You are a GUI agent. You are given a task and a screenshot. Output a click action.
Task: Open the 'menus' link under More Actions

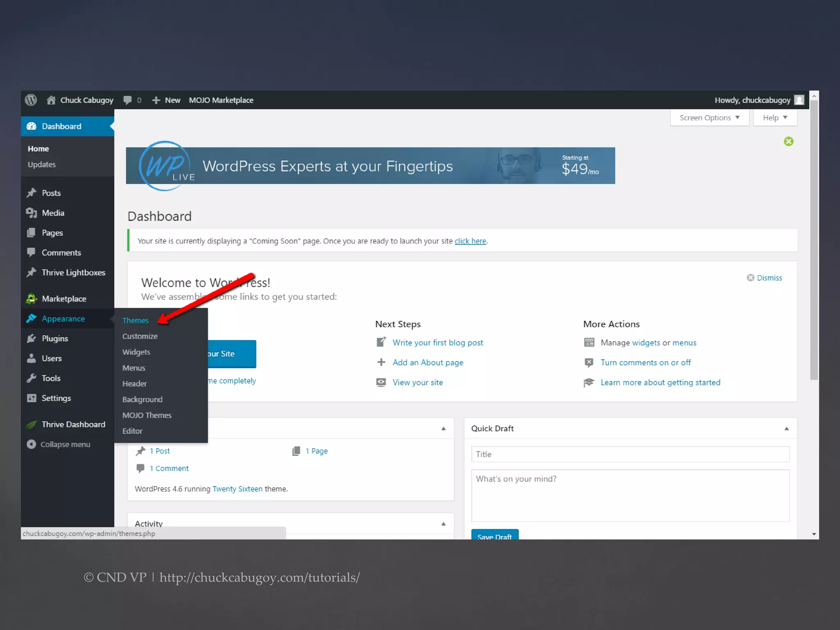pos(684,342)
